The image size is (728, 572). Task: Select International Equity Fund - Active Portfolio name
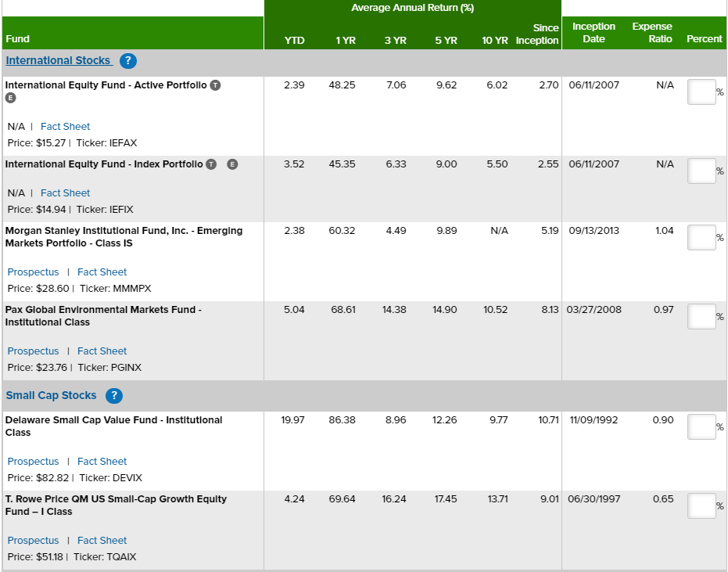(x=106, y=85)
